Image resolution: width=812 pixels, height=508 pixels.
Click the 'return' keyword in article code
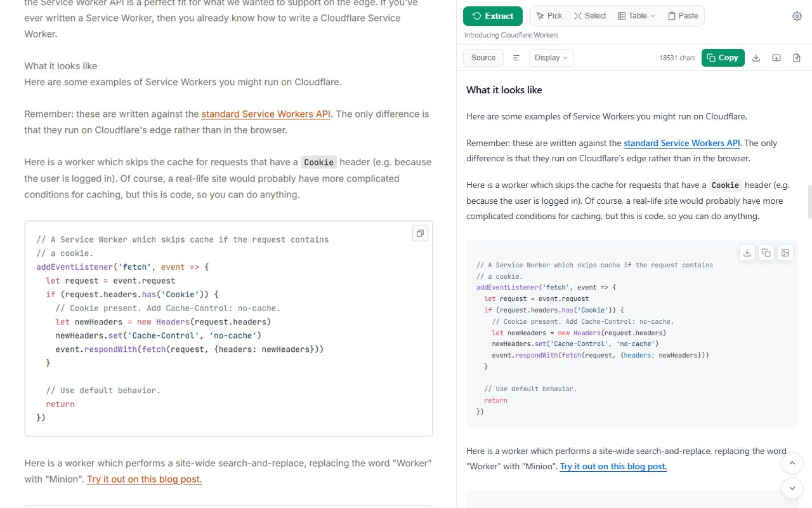click(60, 404)
